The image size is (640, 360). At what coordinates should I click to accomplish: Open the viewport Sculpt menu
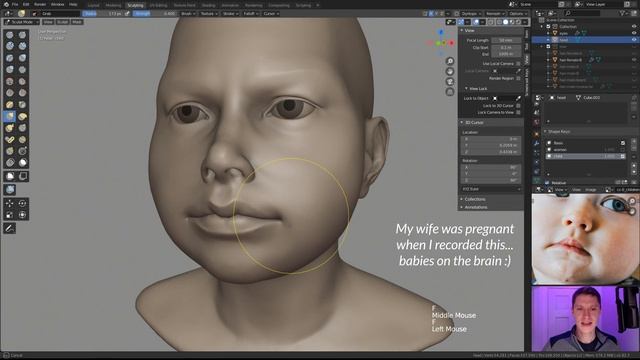pos(62,22)
